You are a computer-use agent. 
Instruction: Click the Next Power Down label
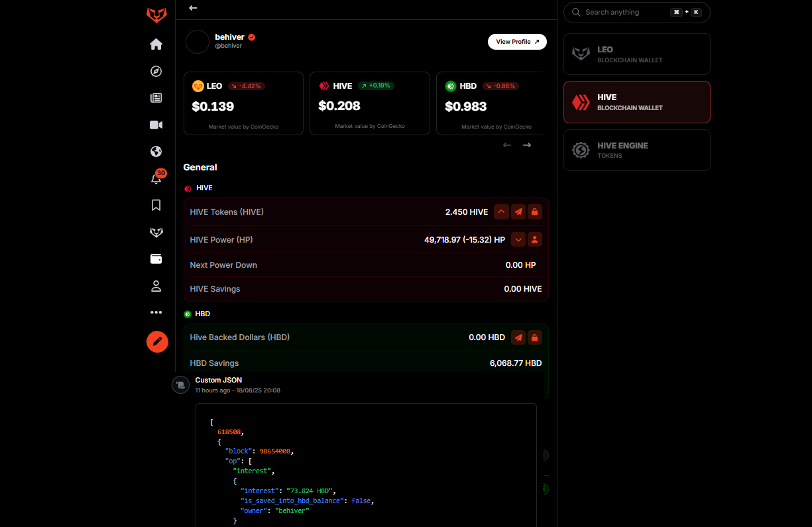coord(223,265)
